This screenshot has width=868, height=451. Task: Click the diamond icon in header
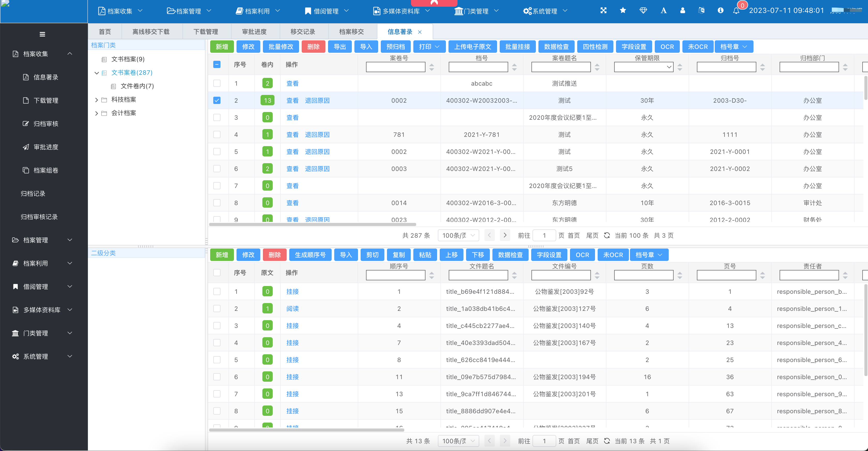coord(643,10)
